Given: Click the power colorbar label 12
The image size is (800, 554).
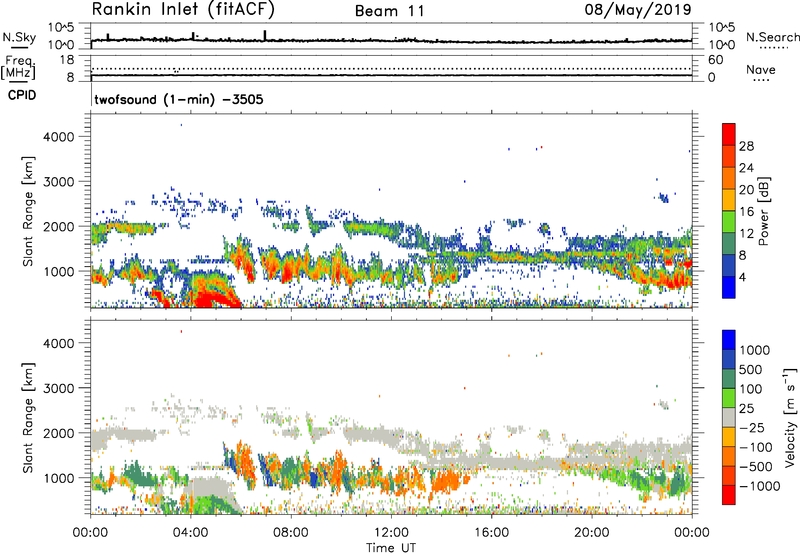Looking at the screenshot, I should [746, 234].
